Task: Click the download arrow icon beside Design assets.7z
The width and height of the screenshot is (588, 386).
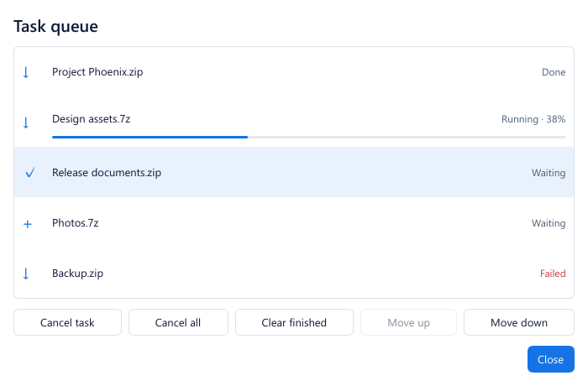Action: [x=26, y=123]
